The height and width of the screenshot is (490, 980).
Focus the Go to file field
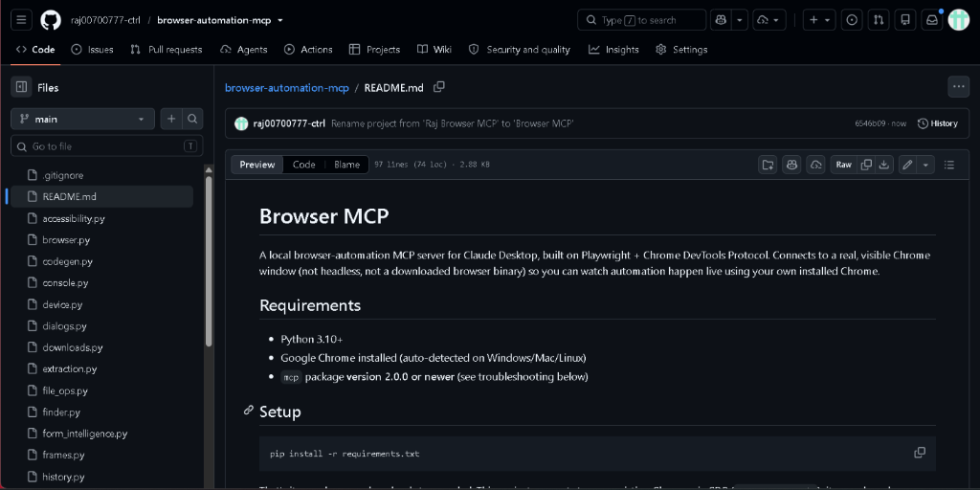(x=107, y=146)
